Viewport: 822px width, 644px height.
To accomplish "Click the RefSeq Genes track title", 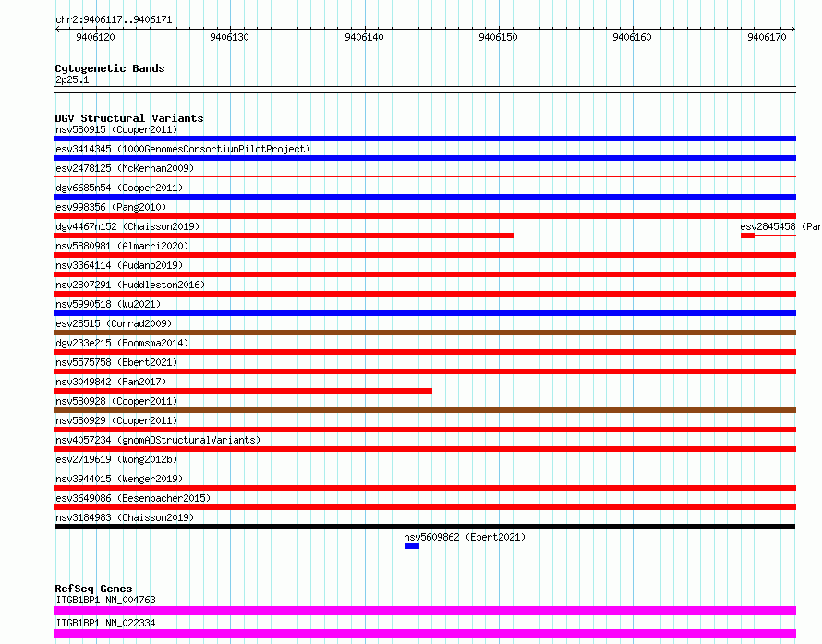I will 93,589.
